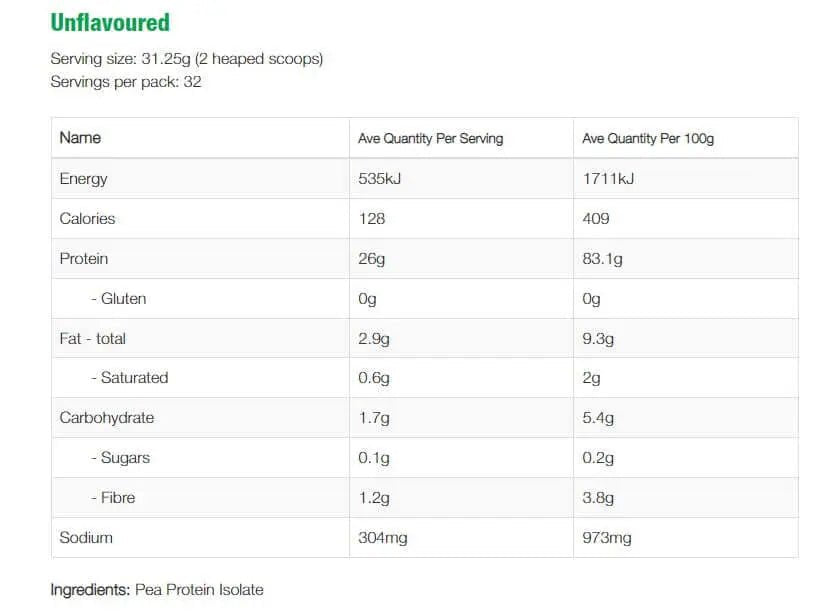Click the Sugars sub-row label
The height and width of the screenshot is (613, 821).
pos(120,458)
